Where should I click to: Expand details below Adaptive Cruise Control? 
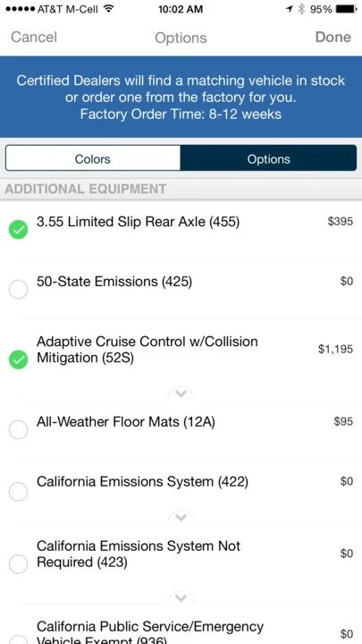pos(181,394)
